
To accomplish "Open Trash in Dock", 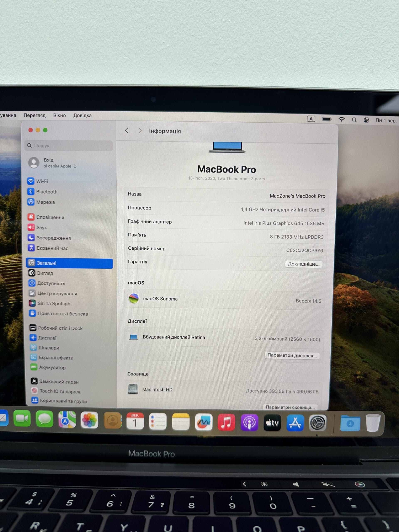I will point(373,423).
